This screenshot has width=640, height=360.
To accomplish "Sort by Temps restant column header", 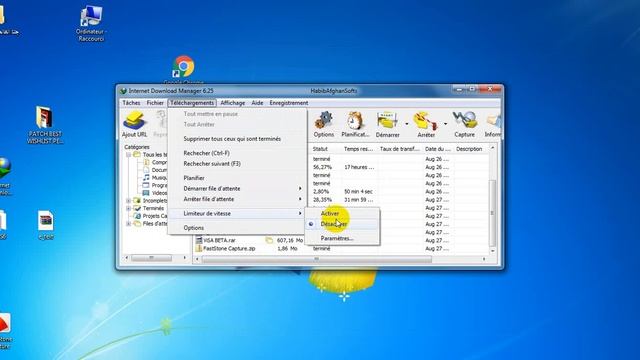I will click(x=359, y=149).
